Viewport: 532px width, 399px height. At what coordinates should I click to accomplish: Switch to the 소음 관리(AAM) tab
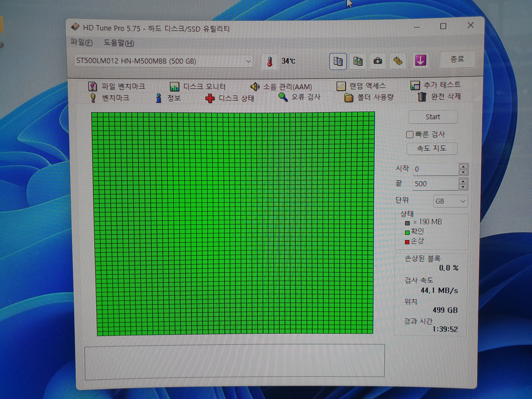click(281, 86)
